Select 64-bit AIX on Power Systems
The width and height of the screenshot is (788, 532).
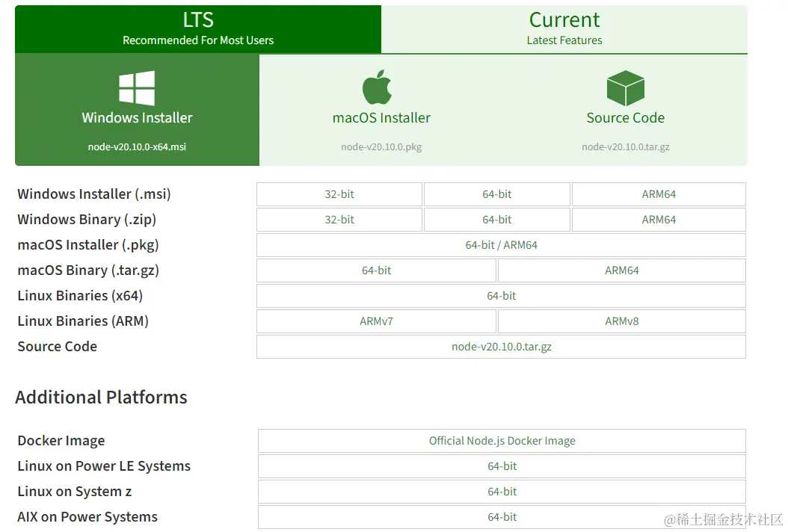[502, 517]
